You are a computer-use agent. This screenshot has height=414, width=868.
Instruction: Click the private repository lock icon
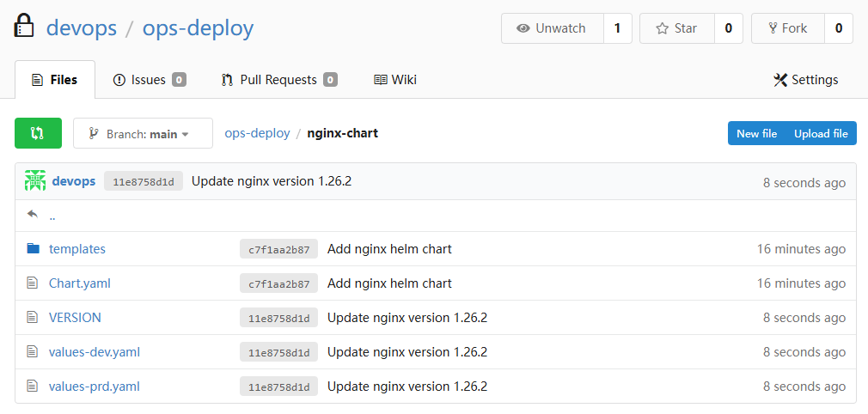tap(24, 26)
